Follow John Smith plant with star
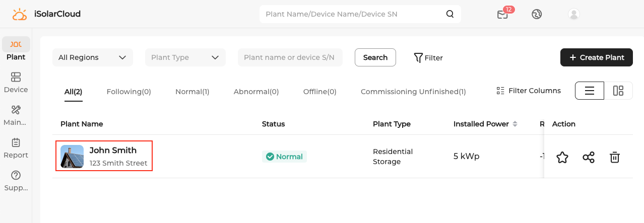Screen dimensions: 644x223 (x=562, y=158)
